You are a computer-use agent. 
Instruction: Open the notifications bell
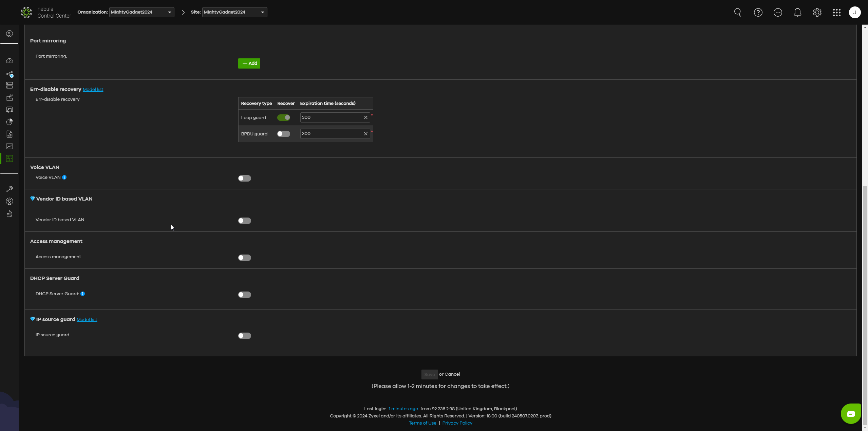[797, 13]
